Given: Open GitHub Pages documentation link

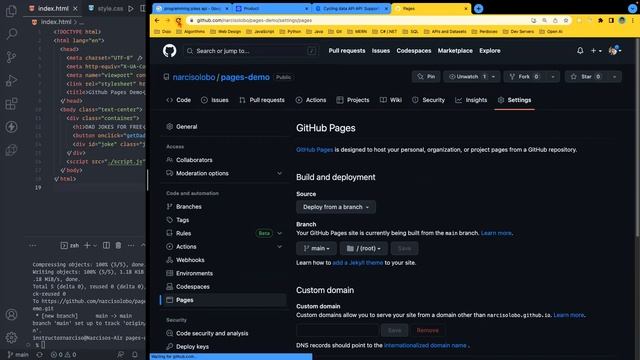Looking at the screenshot, I should tap(314, 150).
